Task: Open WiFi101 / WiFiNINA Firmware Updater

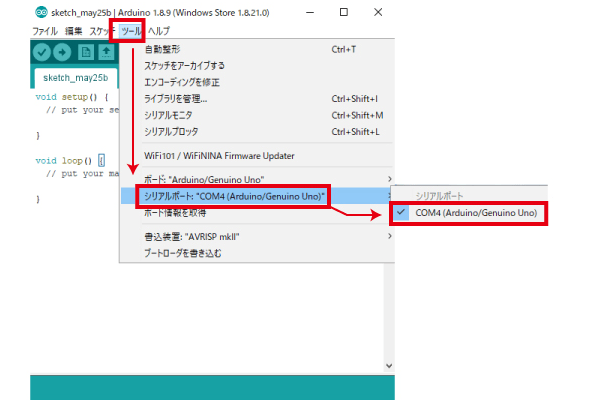Action: [x=257, y=156]
